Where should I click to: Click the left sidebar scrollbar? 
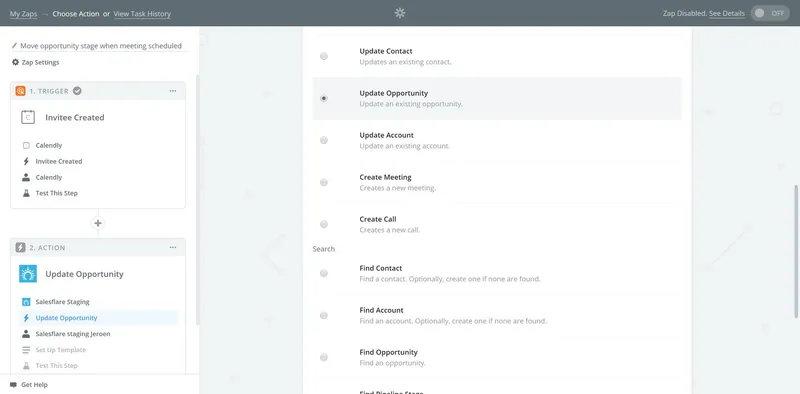coord(197,200)
